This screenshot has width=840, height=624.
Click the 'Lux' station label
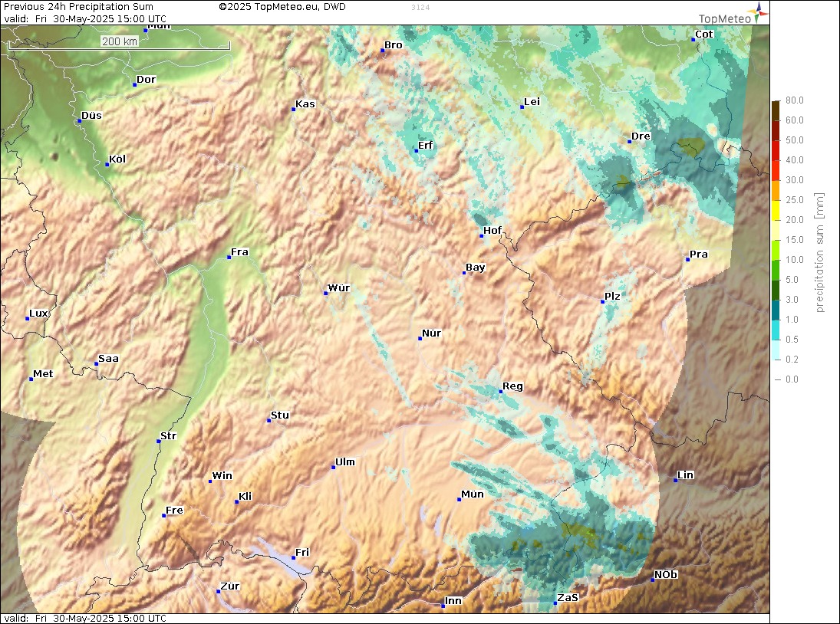coord(38,314)
